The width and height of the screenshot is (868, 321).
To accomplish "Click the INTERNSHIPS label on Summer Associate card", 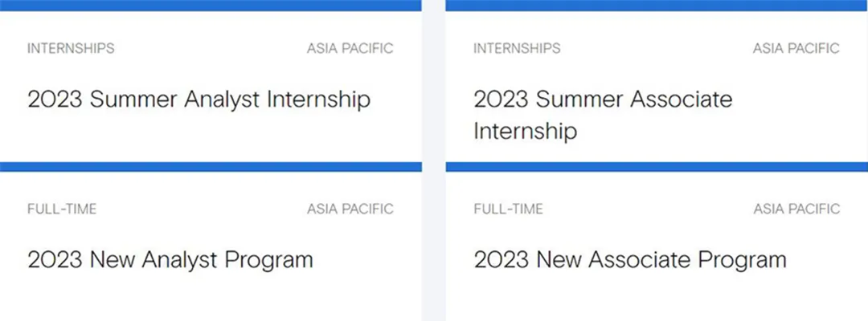I will [x=517, y=49].
